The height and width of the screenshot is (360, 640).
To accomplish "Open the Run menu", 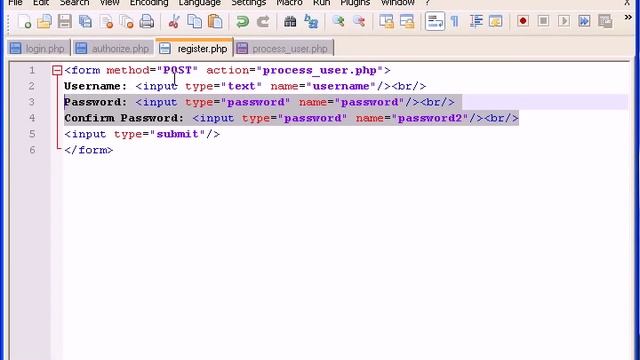I will 322,3.
